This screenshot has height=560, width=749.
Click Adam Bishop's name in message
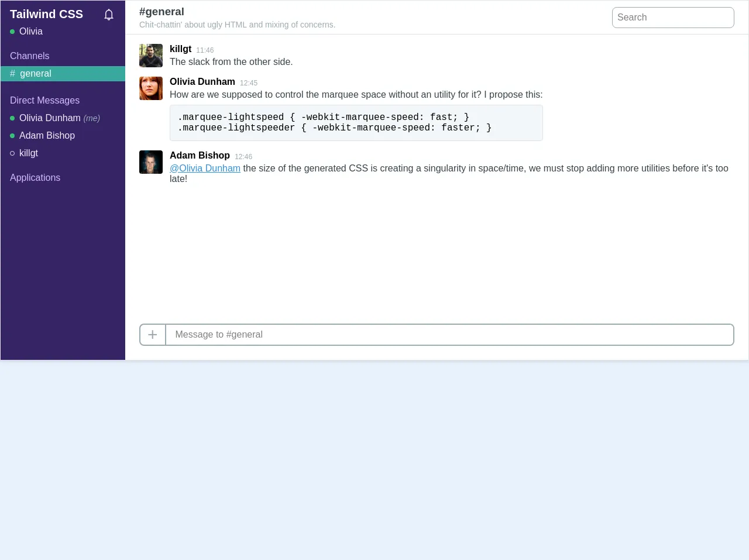(x=200, y=156)
